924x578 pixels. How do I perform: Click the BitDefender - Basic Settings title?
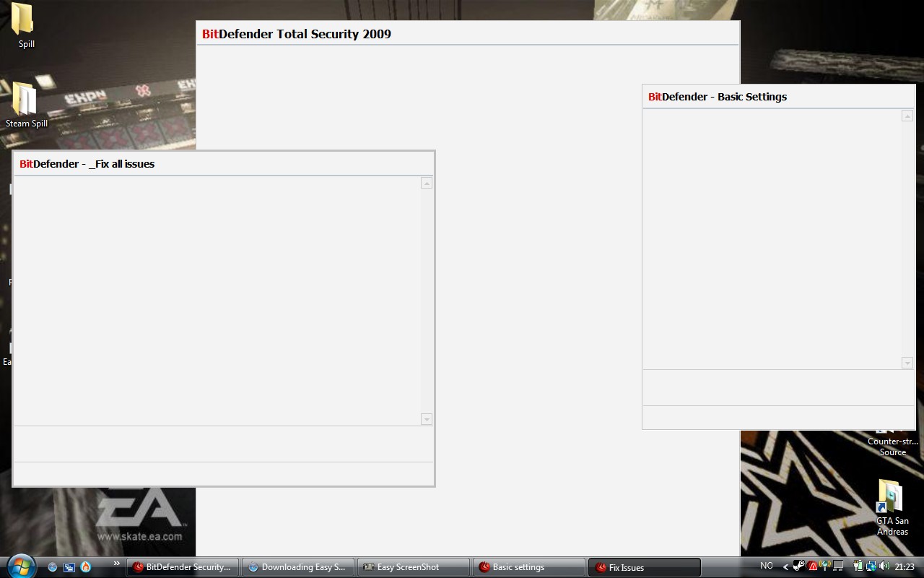(x=718, y=97)
